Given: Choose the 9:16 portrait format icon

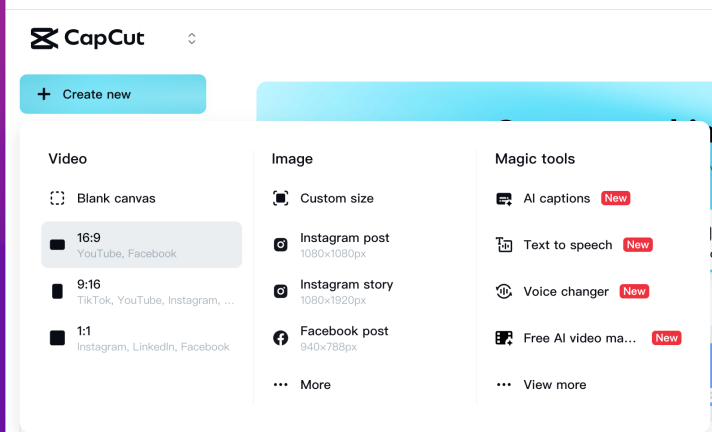Looking at the screenshot, I should click(58, 292).
